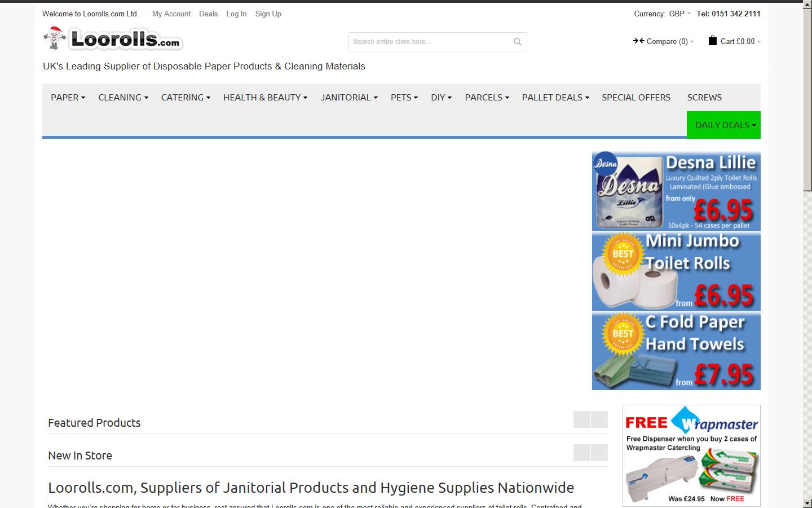The image size is (812, 508).
Task: Open the Desna Lillie toilet rolls banner
Action: [x=676, y=191]
